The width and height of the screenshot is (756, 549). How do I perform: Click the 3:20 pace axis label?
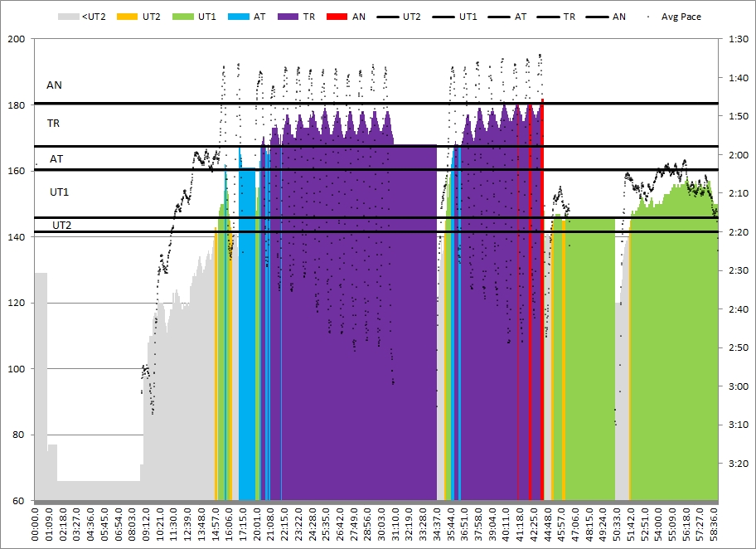point(736,462)
